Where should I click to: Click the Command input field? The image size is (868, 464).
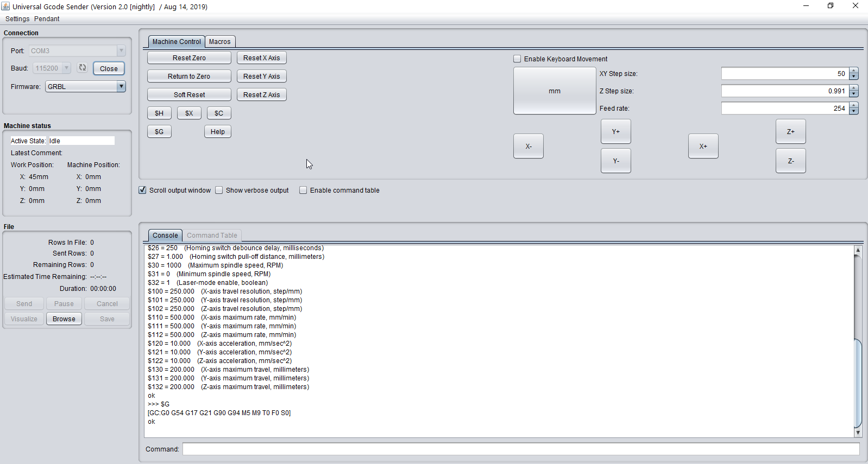(x=520, y=449)
